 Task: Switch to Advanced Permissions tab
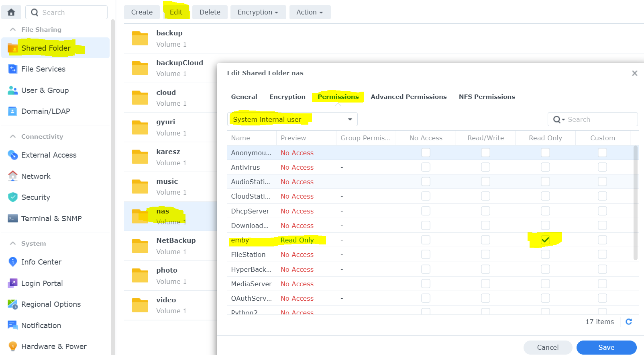(x=409, y=97)
